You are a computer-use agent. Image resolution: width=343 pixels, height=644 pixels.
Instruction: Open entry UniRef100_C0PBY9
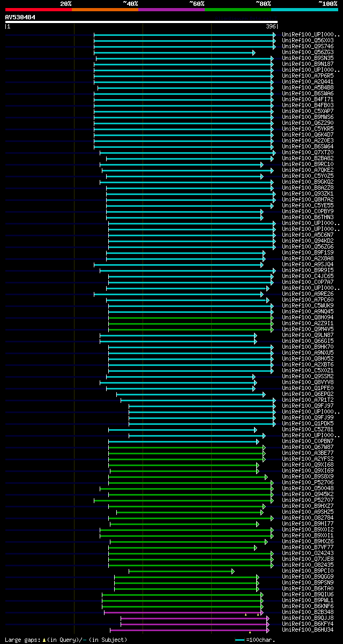[x=308, y=211]
